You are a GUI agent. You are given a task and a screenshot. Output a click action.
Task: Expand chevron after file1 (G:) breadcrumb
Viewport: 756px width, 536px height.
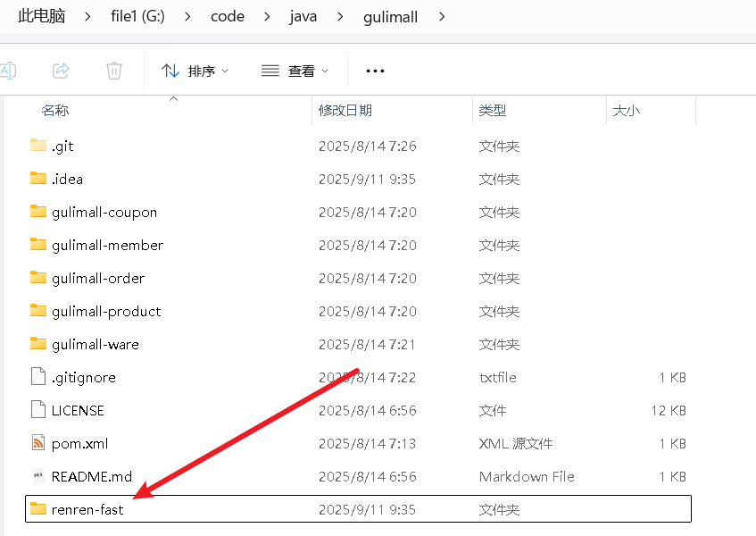[x=187, y=17]
